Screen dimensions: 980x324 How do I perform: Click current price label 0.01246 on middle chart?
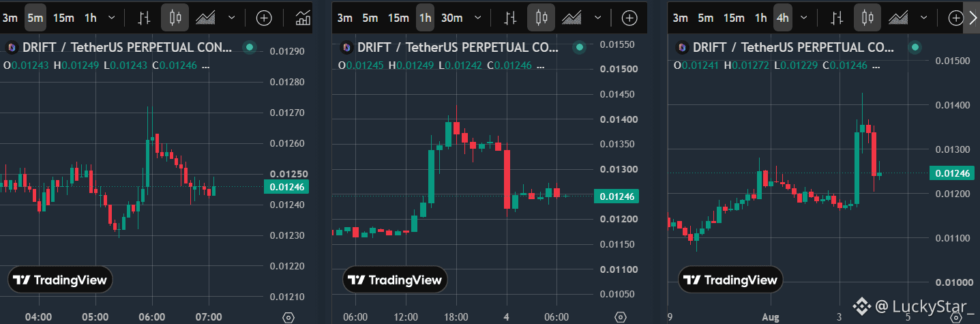[x=617, y=196]
